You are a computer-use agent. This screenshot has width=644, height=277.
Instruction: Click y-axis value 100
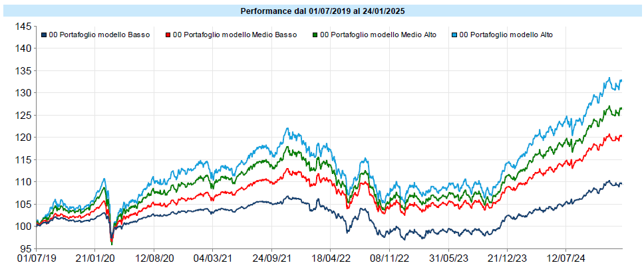[x=24, y=226]
